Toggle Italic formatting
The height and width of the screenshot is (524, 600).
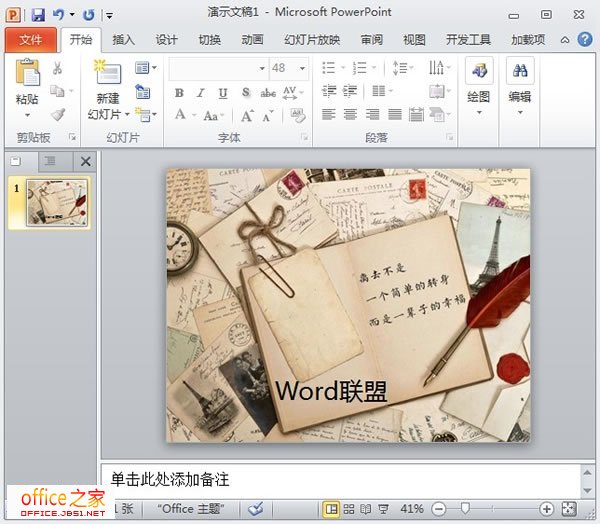201,93
